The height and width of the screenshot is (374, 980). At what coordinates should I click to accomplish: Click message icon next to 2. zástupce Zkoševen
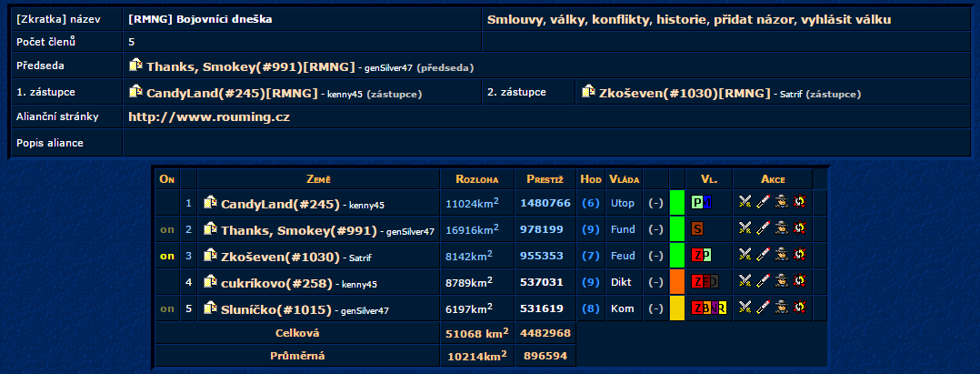(588, 91)
